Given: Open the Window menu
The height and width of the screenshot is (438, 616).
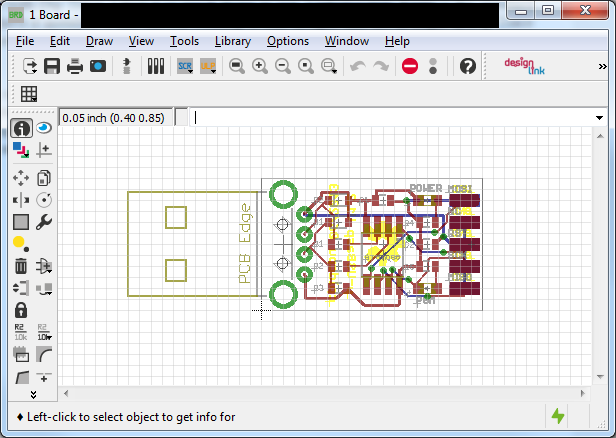Looking at the screenshot, I should tap(347, 41).
